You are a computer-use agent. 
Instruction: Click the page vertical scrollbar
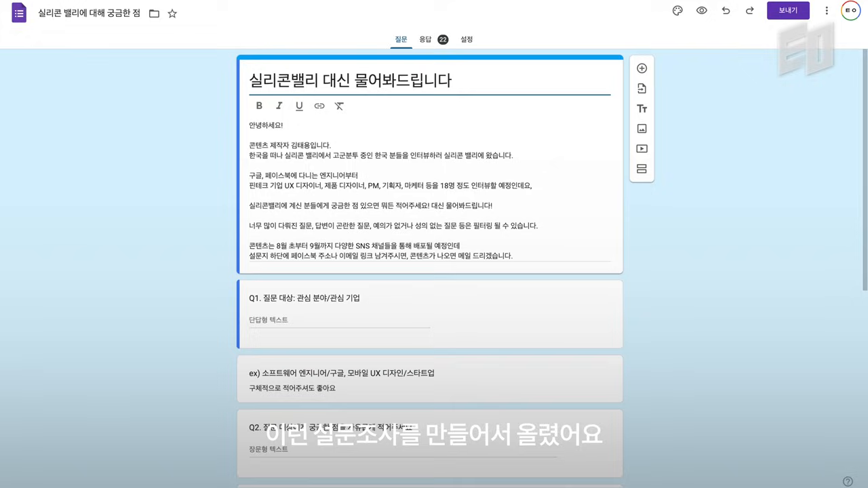click(865, 171)
